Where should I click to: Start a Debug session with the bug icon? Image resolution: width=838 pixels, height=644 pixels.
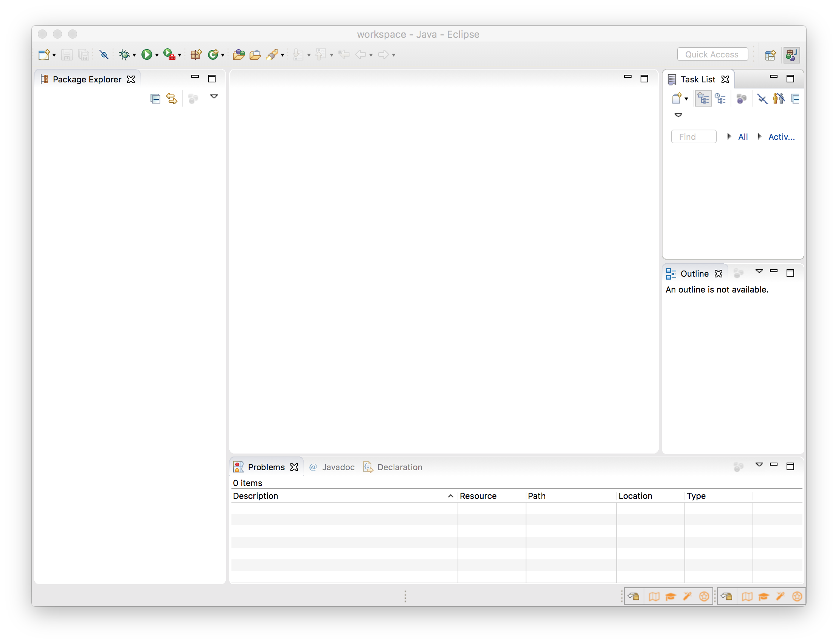[x=124, y=54]
